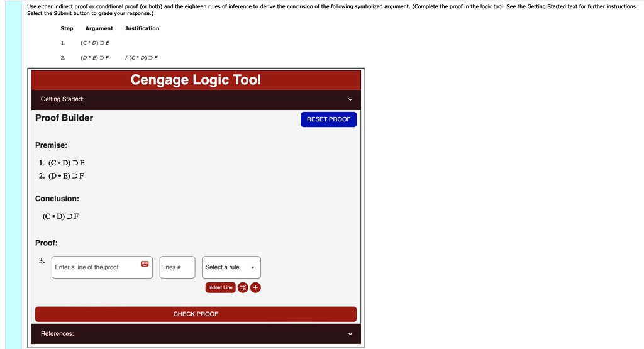Screen dimensions: 644x349
Task: Click the CHECK PROOF button
Action: [x=196, y=314]
